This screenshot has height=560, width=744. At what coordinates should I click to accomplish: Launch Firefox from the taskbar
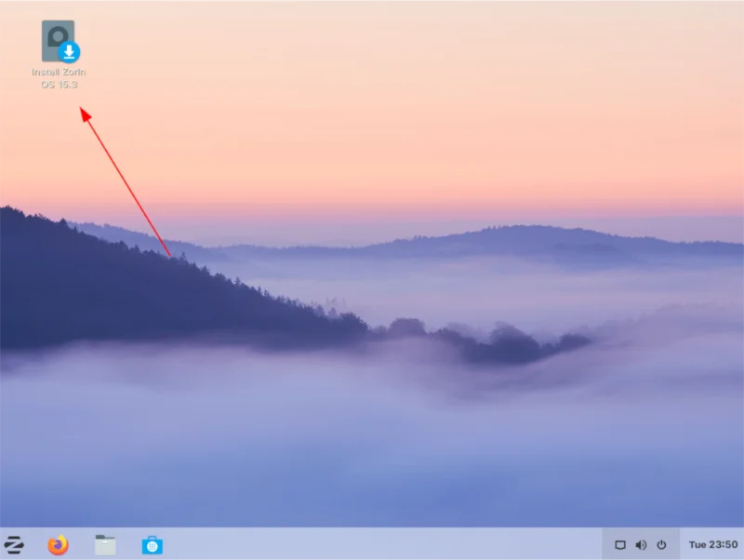58,544
